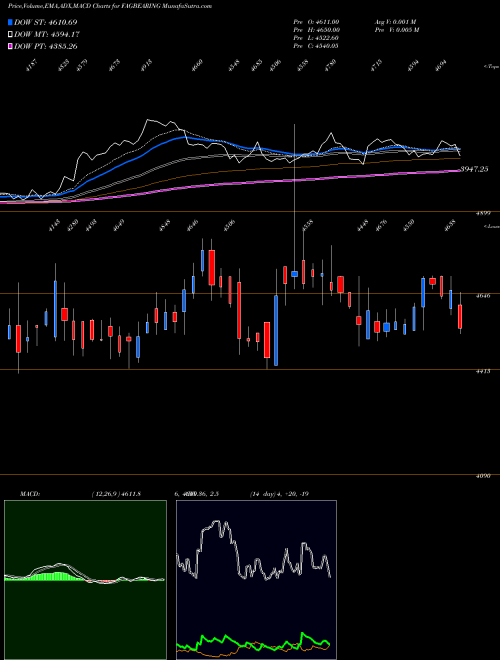The image size is (500, 660).
Task: Click the 'Pre O: 4611.00' value
Action: pos(316,22)
